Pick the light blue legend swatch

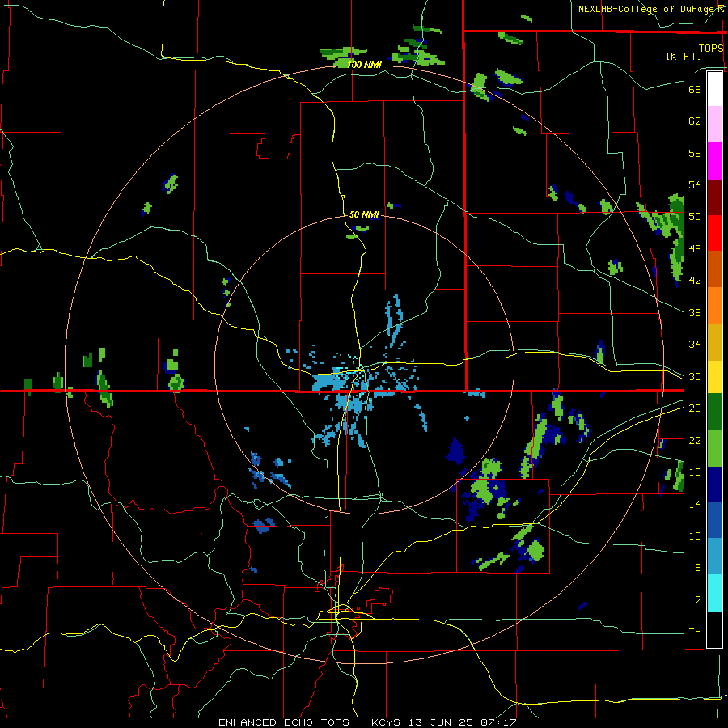(x=714, y=557)
